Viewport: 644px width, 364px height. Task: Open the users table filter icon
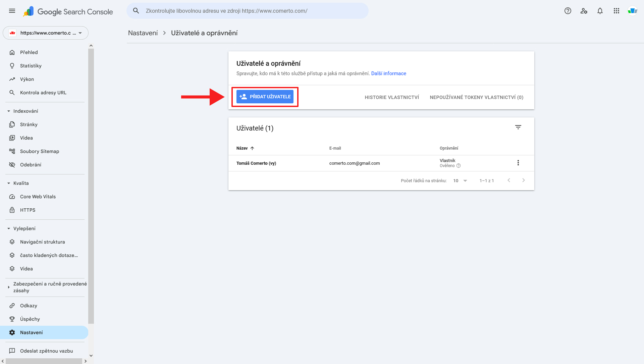[518, 127]
